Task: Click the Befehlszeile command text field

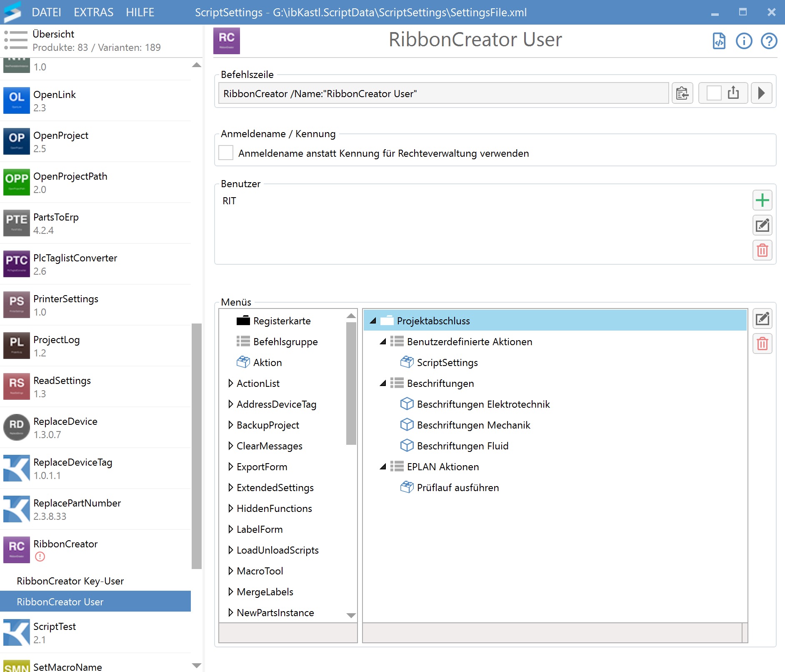Action: pos(443,93)
